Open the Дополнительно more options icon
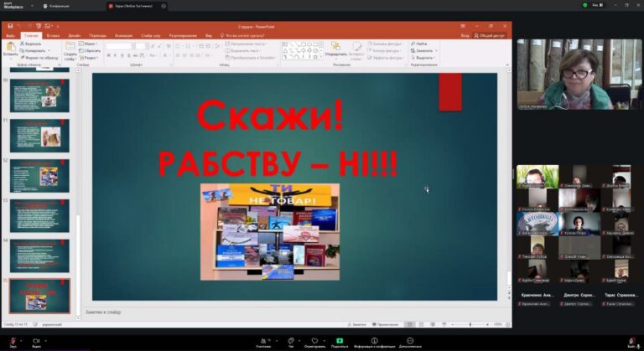This screenshot has height=351, width=644. coord(410,340)
